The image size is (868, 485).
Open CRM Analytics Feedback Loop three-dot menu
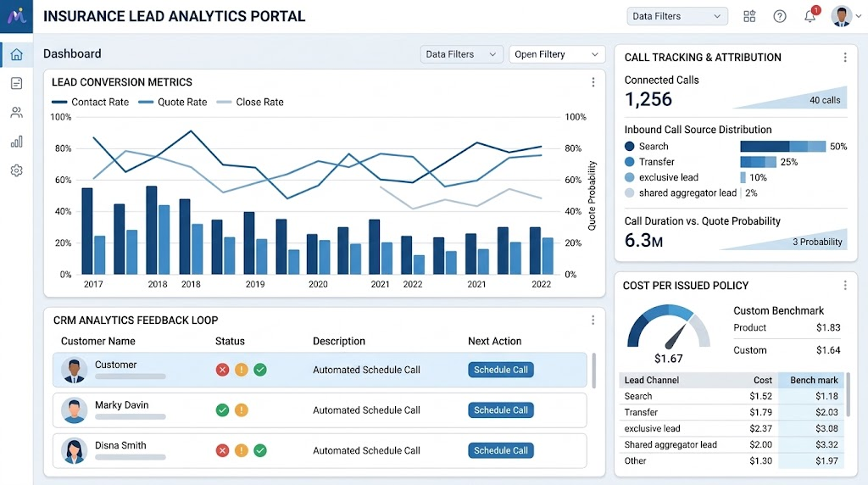(x=593, y=320)
